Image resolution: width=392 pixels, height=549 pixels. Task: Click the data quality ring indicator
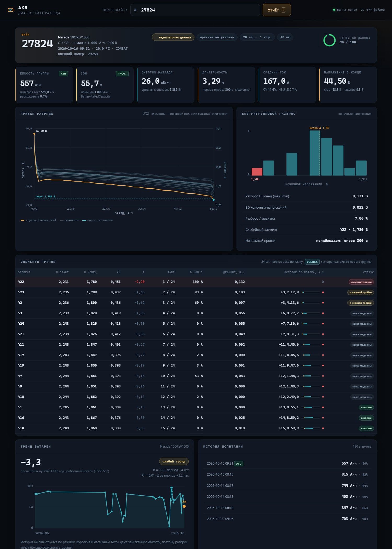(x=329, y=40)
